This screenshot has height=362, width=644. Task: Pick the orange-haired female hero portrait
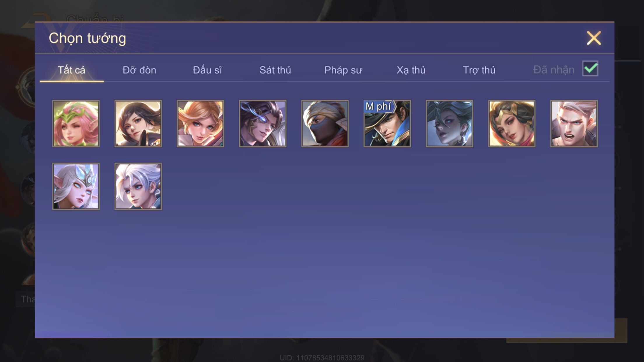(x=200, y=124)
